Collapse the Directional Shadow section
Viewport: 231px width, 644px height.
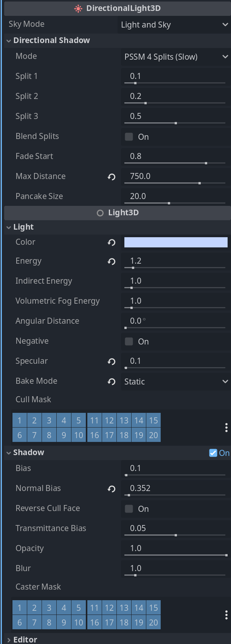pyautogui.click(x=9, y=41)
